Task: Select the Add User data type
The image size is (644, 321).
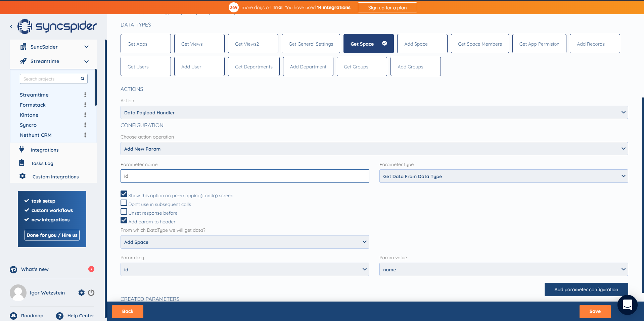Action: (199, 66)
